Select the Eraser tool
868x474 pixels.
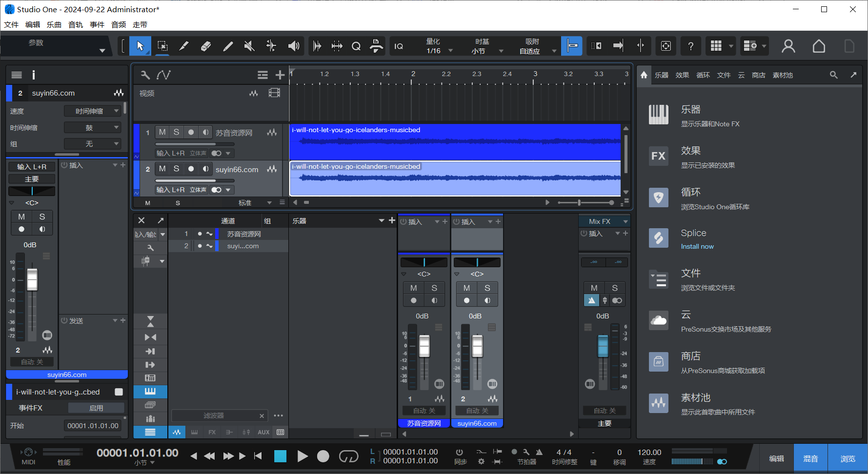pos(205,46)
